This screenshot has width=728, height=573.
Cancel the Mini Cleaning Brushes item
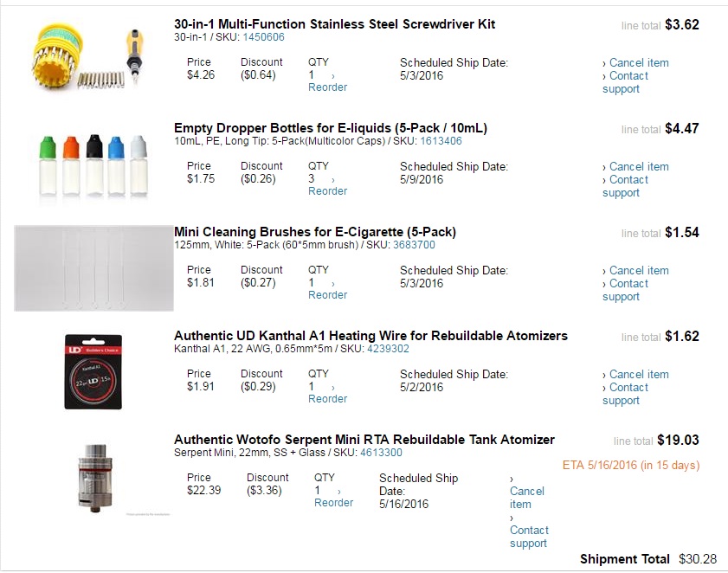(x=639, y=271)
